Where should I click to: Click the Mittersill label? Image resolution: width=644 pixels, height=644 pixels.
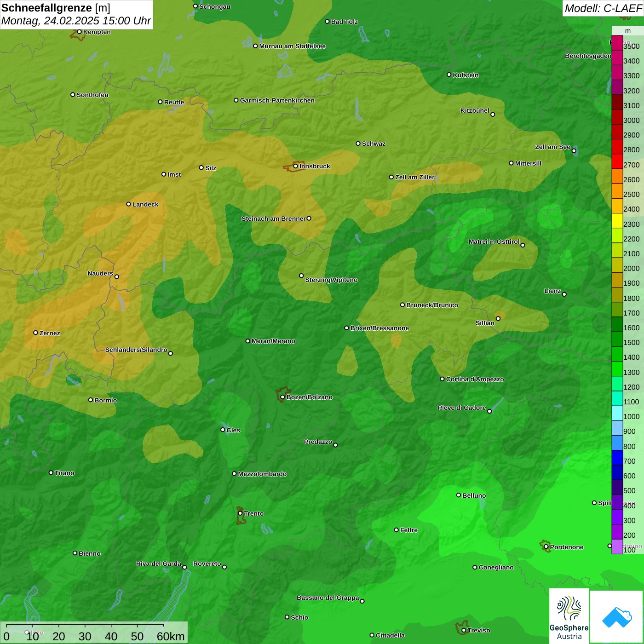coord(529,163)
